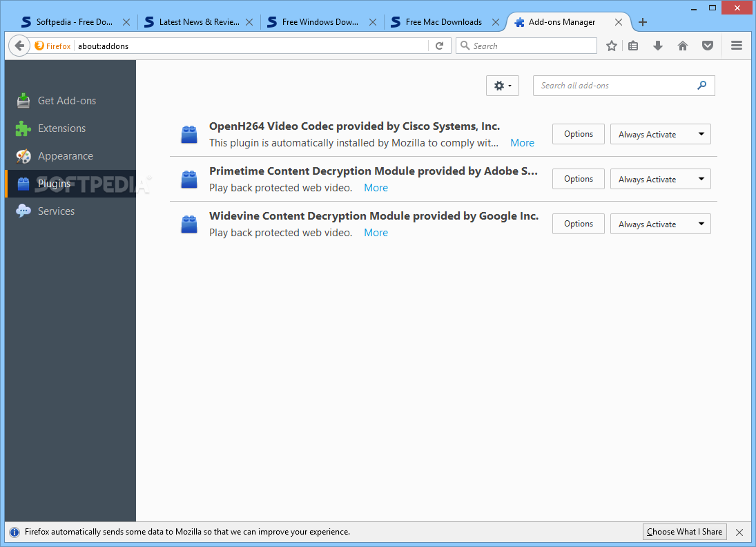Open the Downloads arrow icon
The height and width of the screenshot is (547, 756).
658,46
